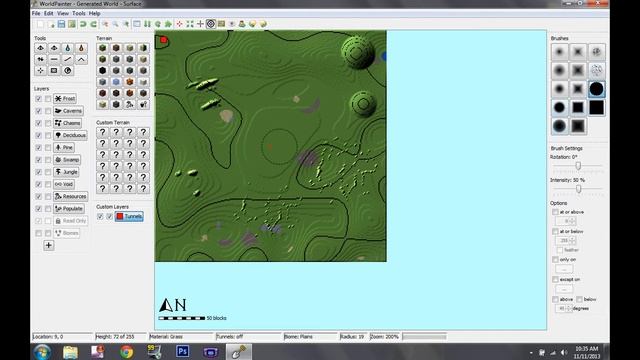Select the blue droplet Flood water tool
Image resolution: width=640 pixels, height=360 pixels.
coord(67,48)
